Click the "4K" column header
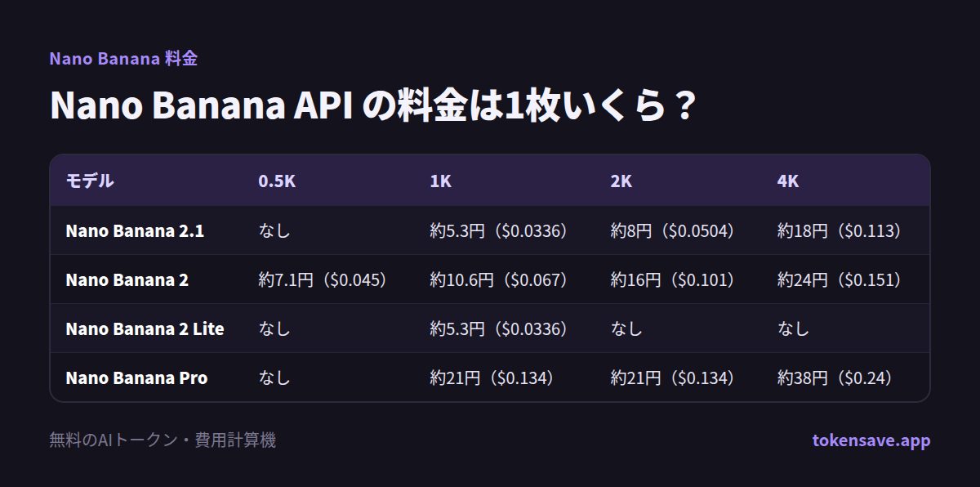Image resolution: width=980 pixels, height=487 pixels. (x=788, y=181)
